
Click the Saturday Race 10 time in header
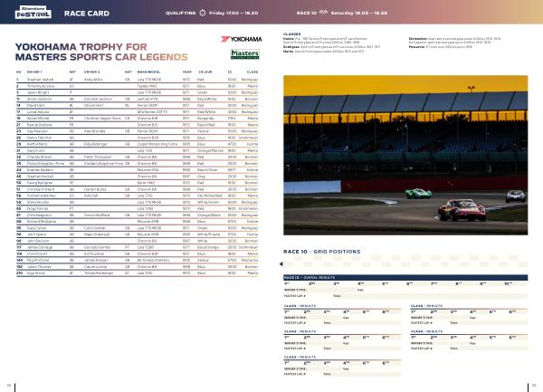tap(358, 13)
